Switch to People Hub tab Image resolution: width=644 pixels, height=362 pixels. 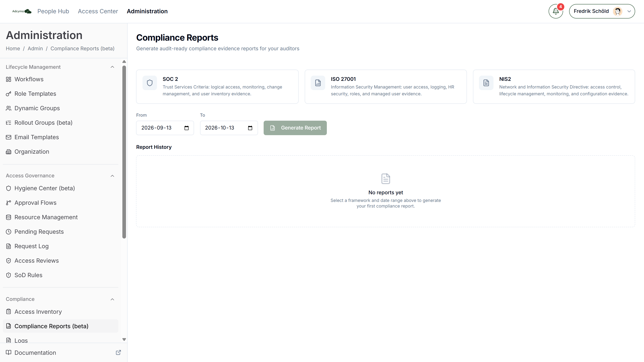pyautogui.click(x=53, y=11)
